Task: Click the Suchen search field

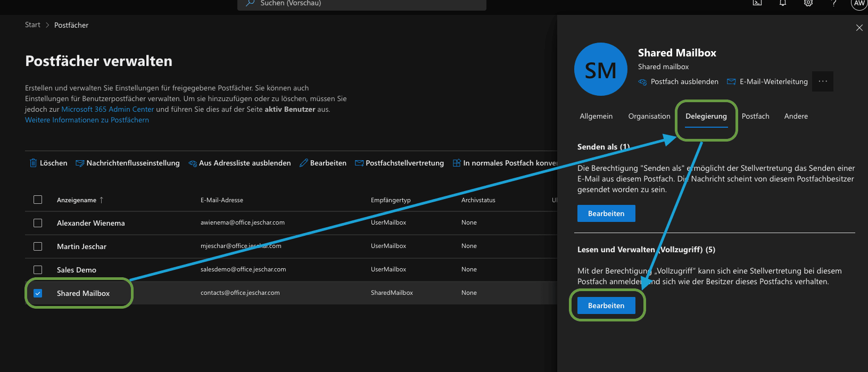Action: click(x=362, y=4)
